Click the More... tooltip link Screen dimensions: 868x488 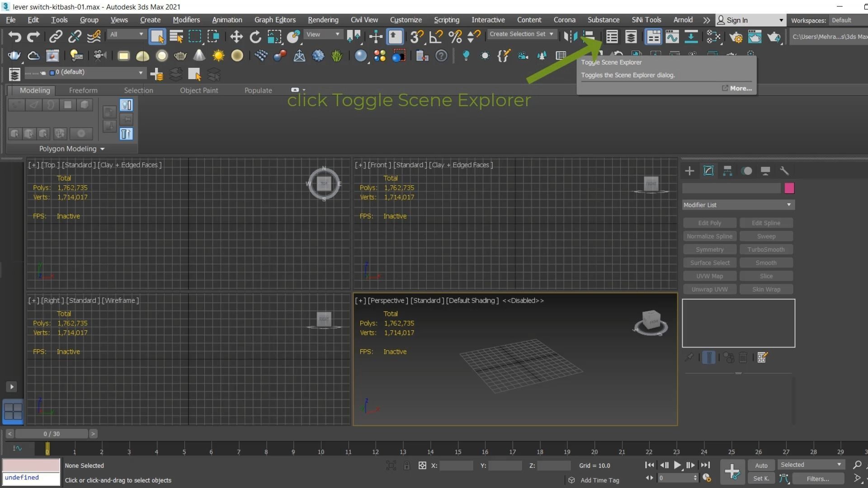point(740,88)
